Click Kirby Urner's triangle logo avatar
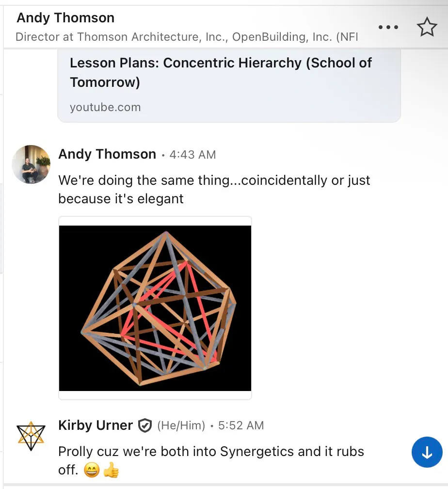The height and width of the screenshot is (489, 448). [x=31, y=436]
